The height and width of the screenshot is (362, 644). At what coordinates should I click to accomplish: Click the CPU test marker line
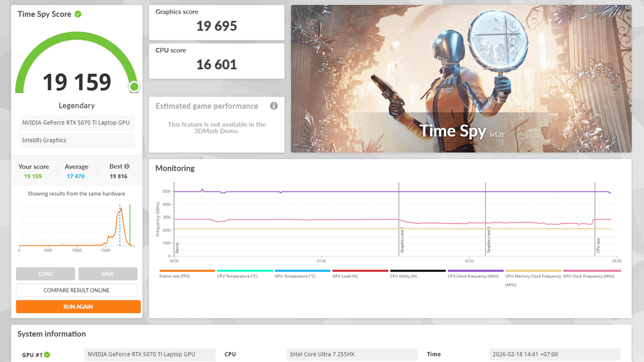595,239
